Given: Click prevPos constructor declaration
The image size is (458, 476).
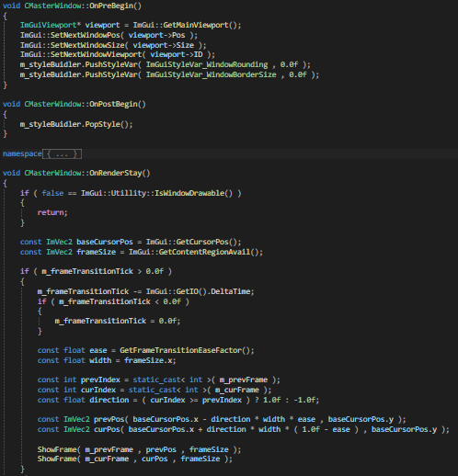Looking at the screenshot, I should point(109,419).
